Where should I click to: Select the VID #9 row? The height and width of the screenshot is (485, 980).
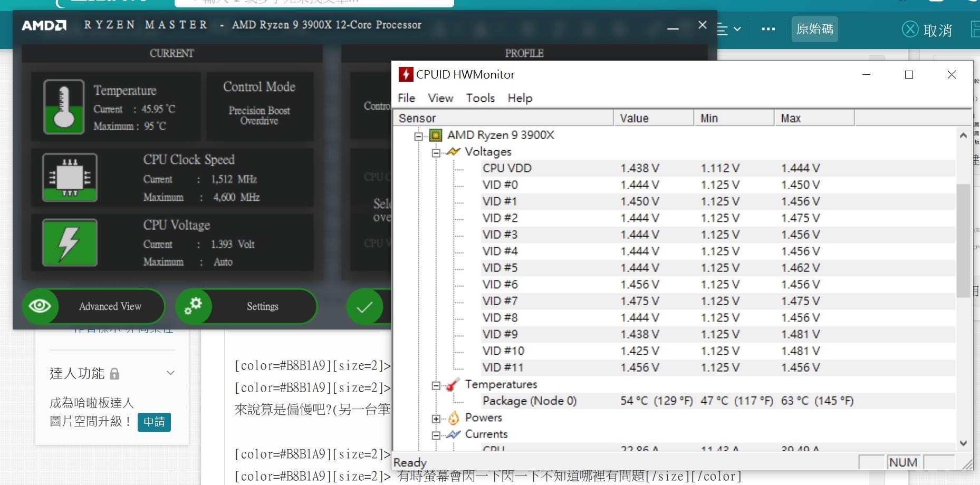coord(718,334)
